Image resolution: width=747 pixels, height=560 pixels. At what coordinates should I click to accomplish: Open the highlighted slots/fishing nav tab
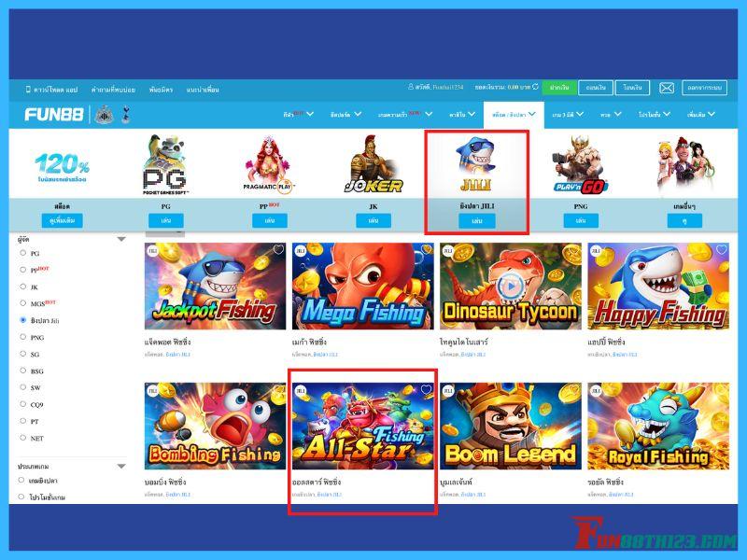pos(514,115)
